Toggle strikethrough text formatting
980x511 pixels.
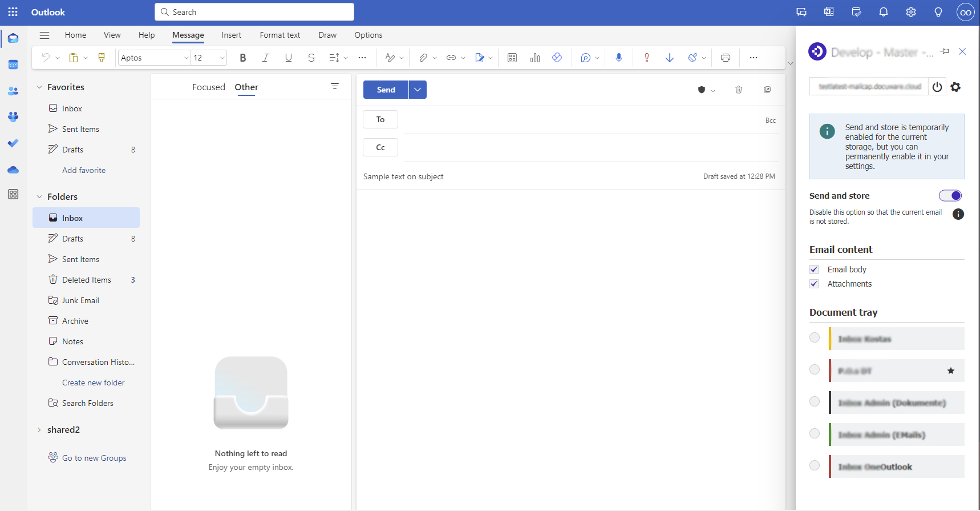(311, 58)
